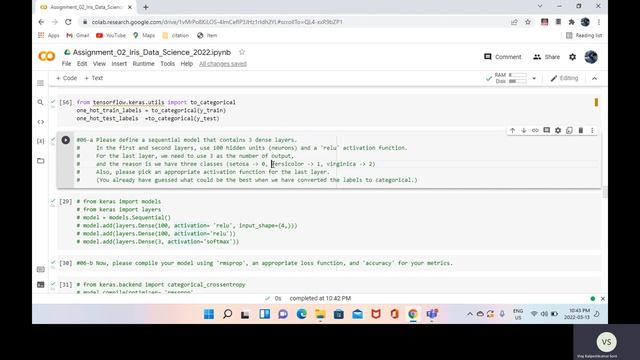Click the browser address bar URL

(217, 22)
